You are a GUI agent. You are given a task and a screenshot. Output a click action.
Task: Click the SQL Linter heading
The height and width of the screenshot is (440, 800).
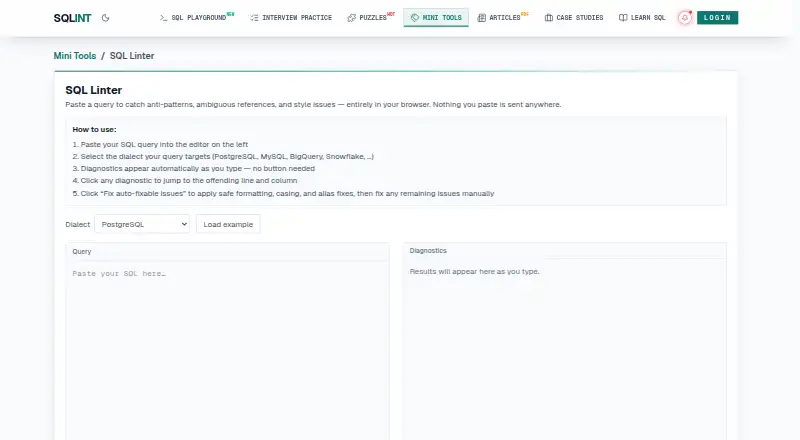(x=94, y=90)
